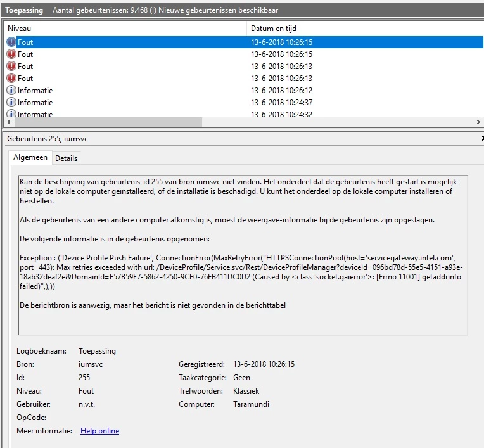Viewport: 484px width, 448px height.
Task: Click the Taakcategorie value Geen
Action: click(242, 378)
